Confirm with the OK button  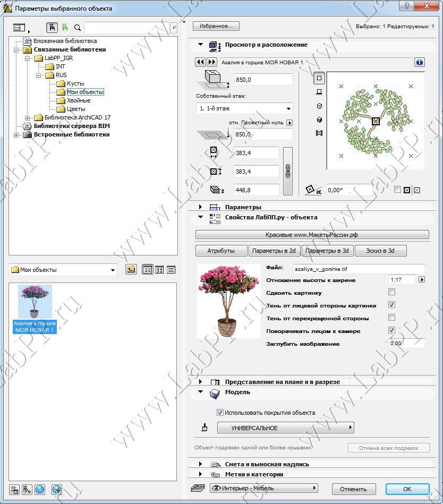[x=407, y=489]
